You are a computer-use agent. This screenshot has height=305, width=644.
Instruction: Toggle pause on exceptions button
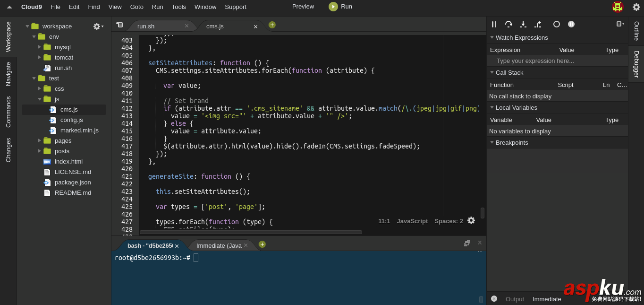coord(571,24)
